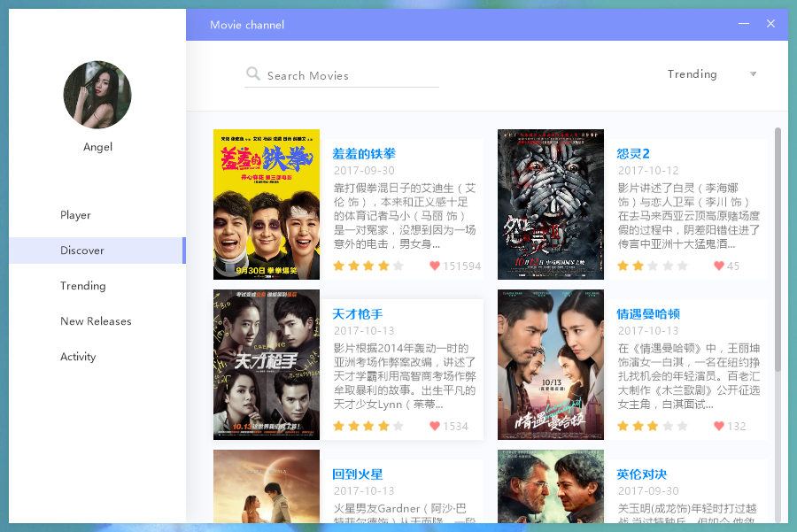The image size is (797, 532).
Task: Rate 情遇曼哈顿 four stars
Action: tap(668, 426)
